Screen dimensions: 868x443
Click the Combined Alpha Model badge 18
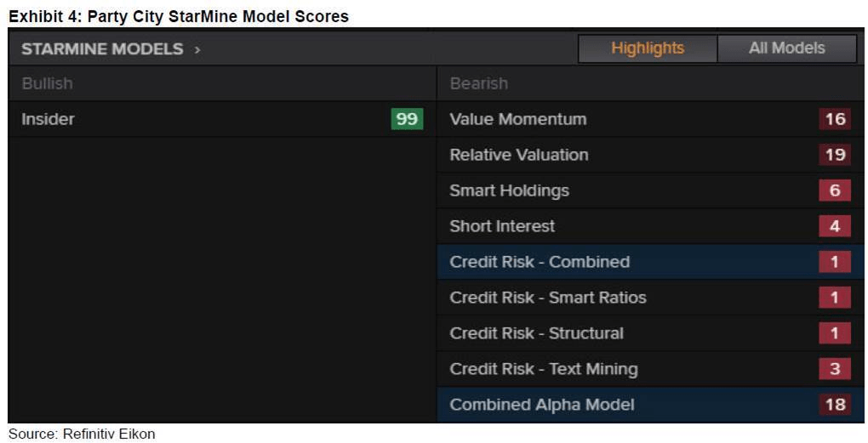click(835, 405)
